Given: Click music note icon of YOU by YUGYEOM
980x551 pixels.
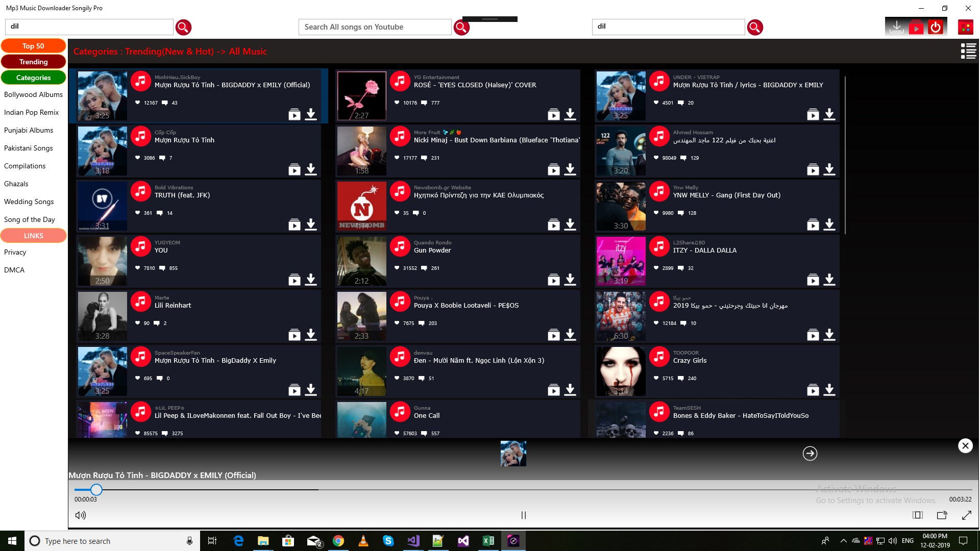Looking at the screenshot, I should (141, 246).
